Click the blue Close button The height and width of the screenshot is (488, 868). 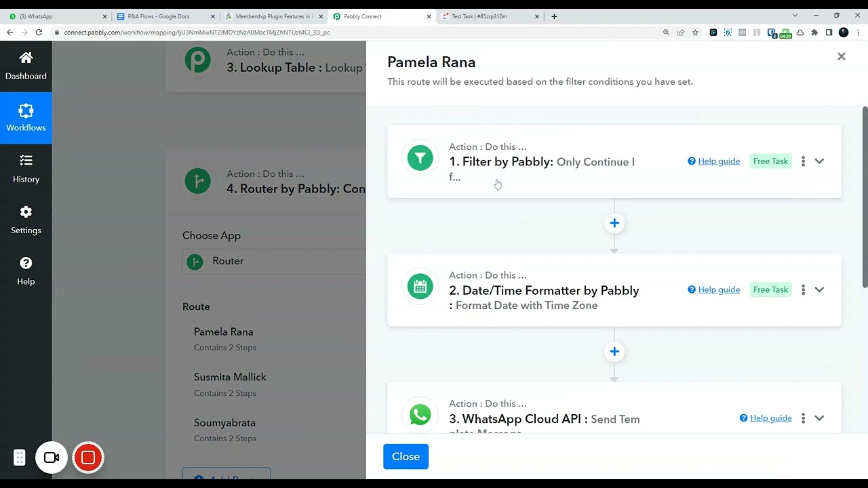(x=406, y=456)
